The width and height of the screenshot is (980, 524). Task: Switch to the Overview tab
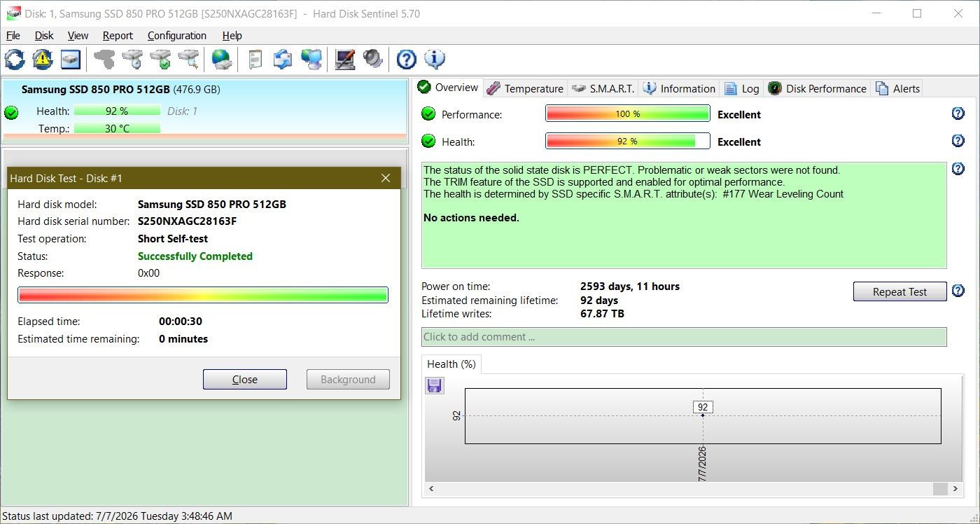pyautogui.click(x=449, y=88)
